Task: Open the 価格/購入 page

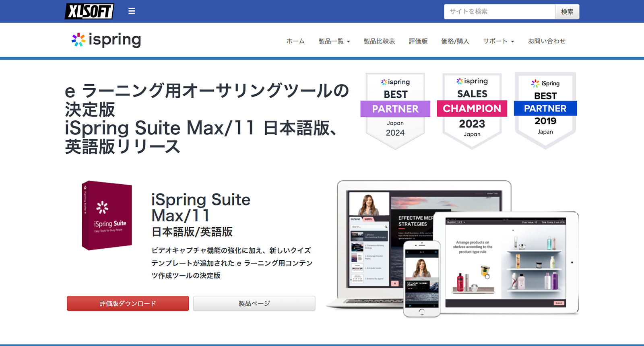Action: point(455,41)
